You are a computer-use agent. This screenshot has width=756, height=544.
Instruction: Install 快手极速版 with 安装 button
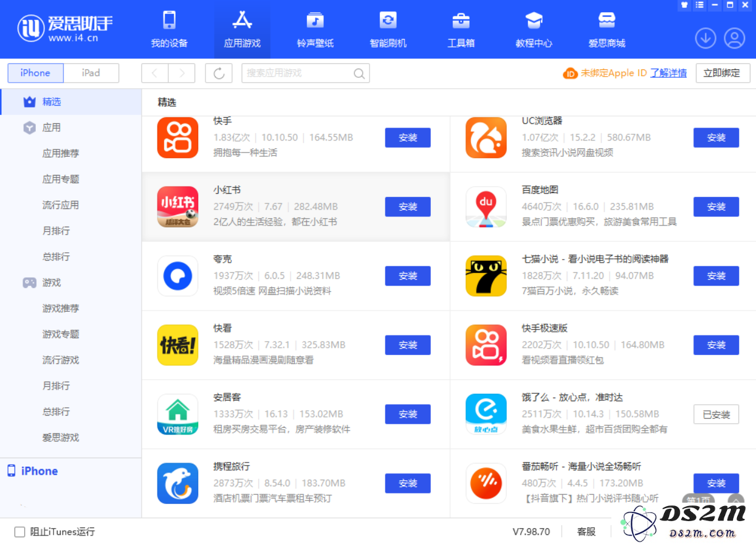coord(716,345)
